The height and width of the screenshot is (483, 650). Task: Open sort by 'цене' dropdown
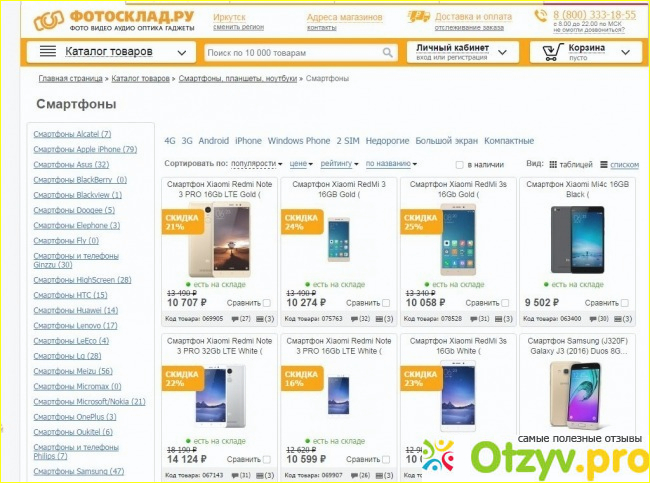[301, 164]
